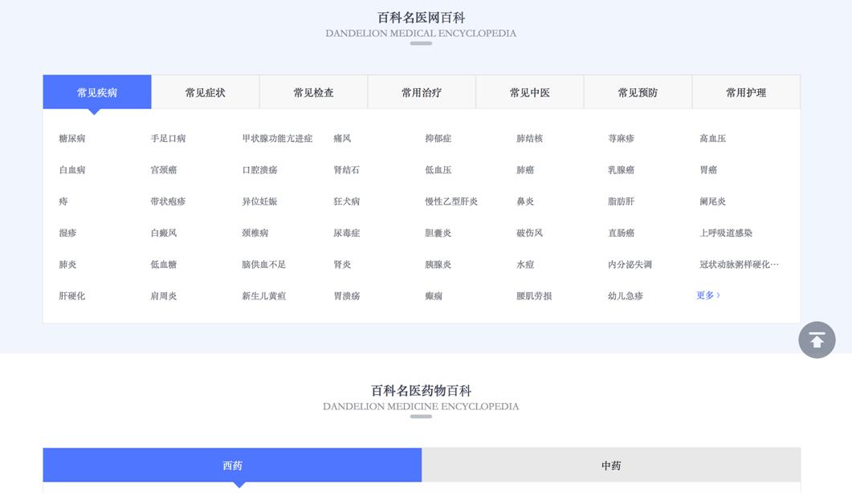Click the back-to-top circular arrow icon
Screen dimensions: 852x504
click(x=816, y=340)
